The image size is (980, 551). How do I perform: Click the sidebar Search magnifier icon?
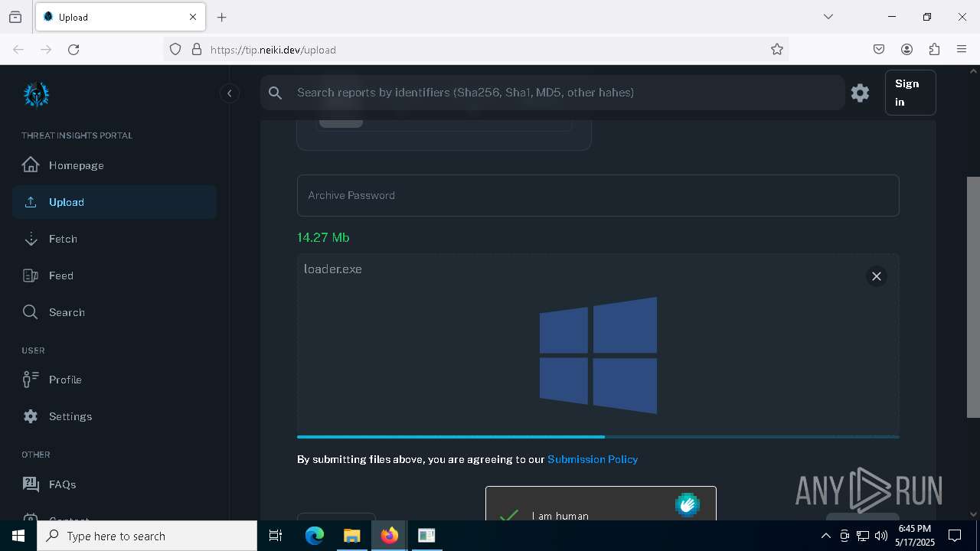pos(31,312)
